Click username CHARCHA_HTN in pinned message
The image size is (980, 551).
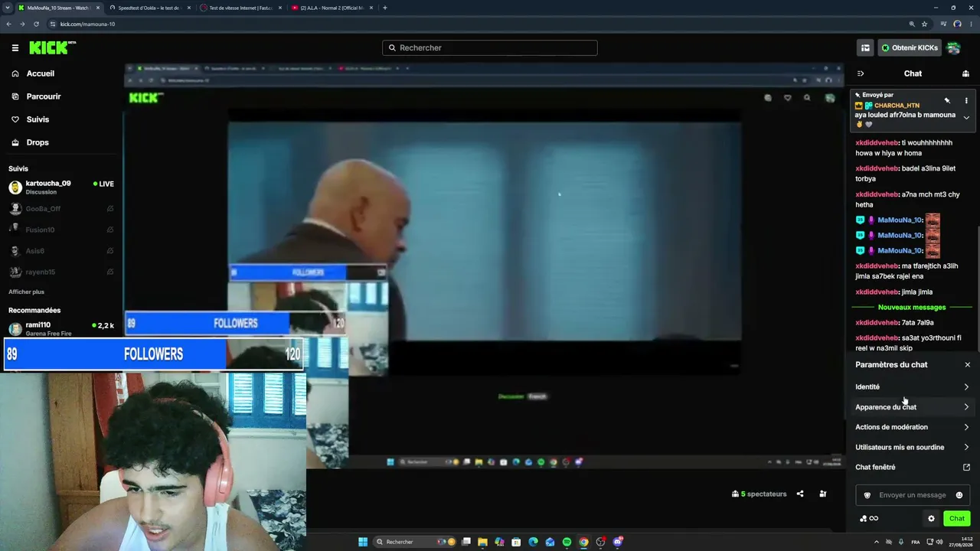897,106
